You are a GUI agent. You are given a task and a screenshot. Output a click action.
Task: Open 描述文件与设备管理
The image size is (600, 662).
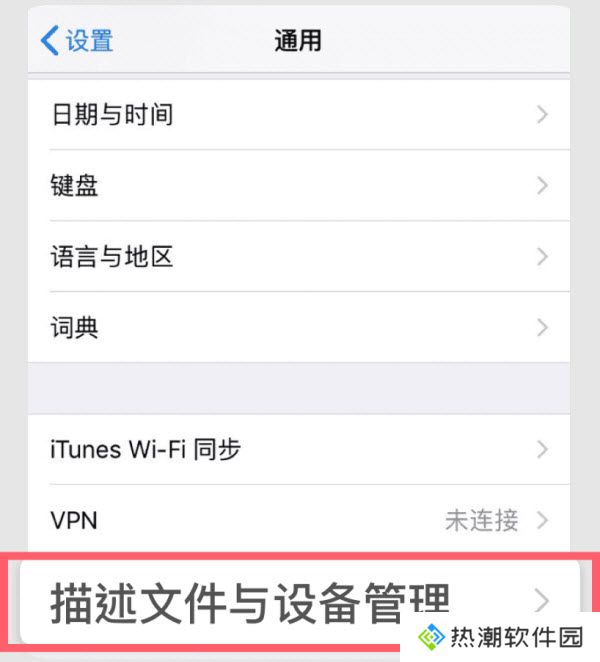click(x=300, y=602)
